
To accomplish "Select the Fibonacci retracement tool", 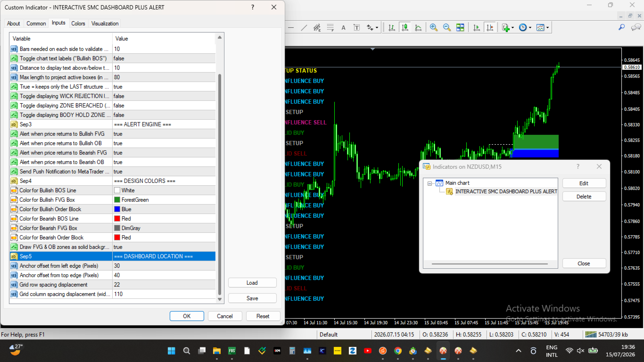I will [x=330, y=27].
